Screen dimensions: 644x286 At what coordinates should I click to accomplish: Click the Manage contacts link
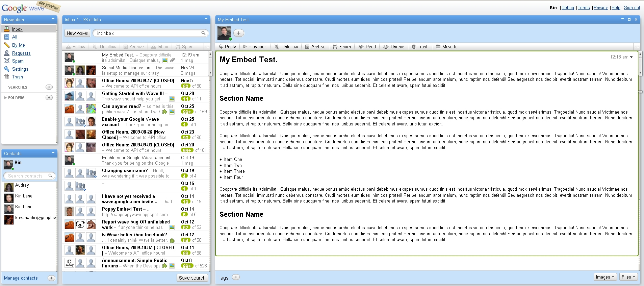click(21, 278)
